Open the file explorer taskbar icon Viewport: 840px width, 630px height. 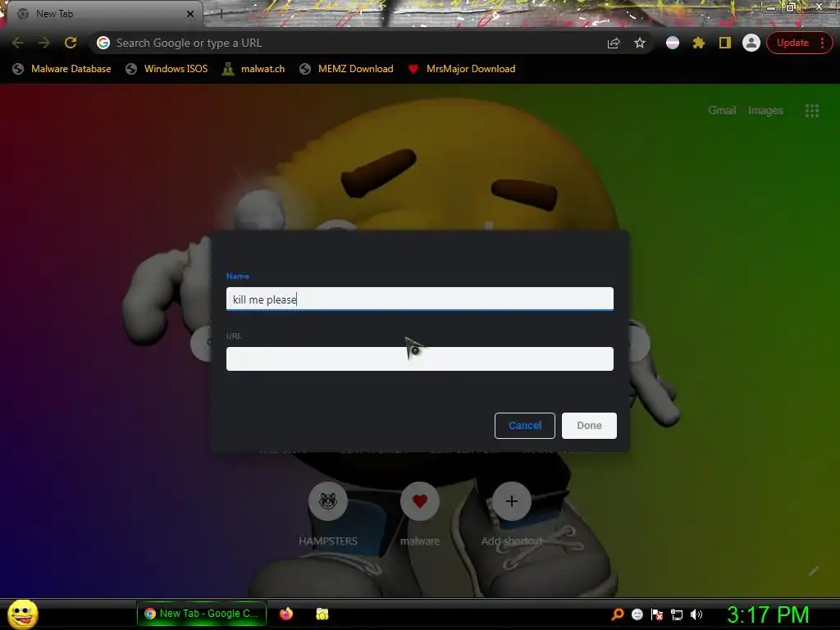(x=322, y=614)
